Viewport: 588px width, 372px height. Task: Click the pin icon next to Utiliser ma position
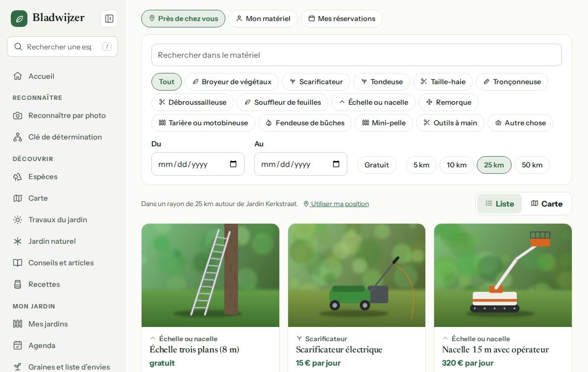coord(306,204)
